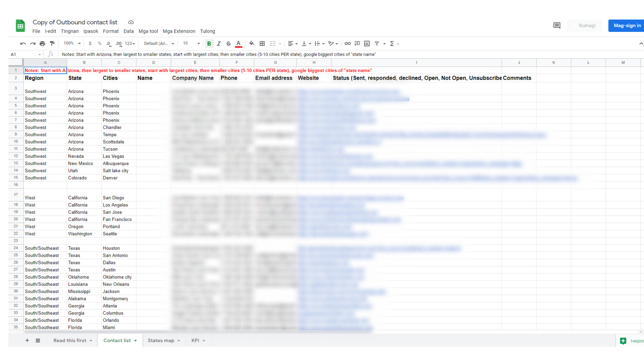This screenshot has width=644, height=362.
Task: Click the add sheet plus button
Action: click(x=27, y=341)
